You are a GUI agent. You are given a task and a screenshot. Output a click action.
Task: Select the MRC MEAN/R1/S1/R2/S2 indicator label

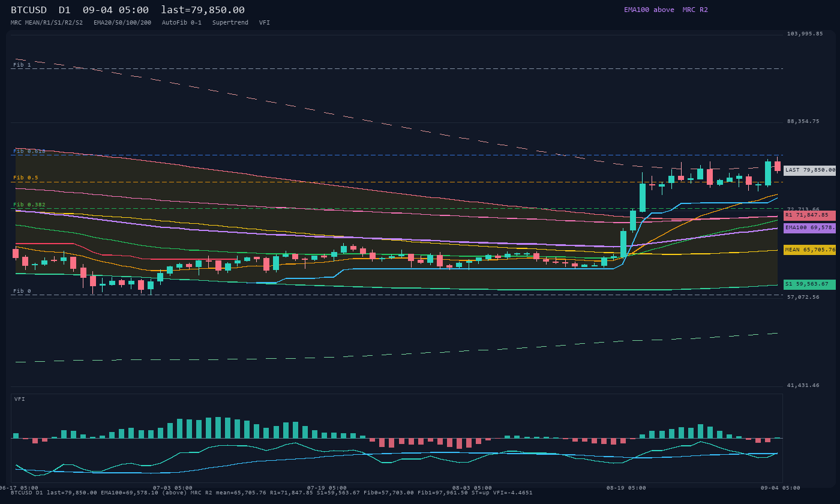point(47,23)
